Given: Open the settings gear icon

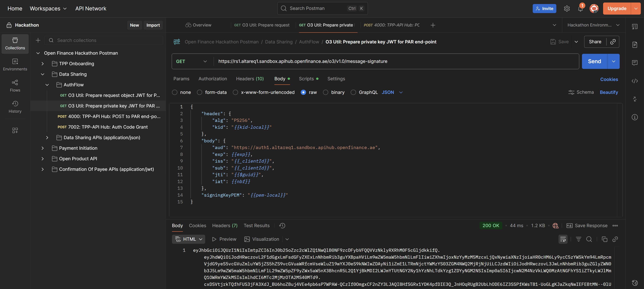Looking at the screenshot, I should [567, 9].
